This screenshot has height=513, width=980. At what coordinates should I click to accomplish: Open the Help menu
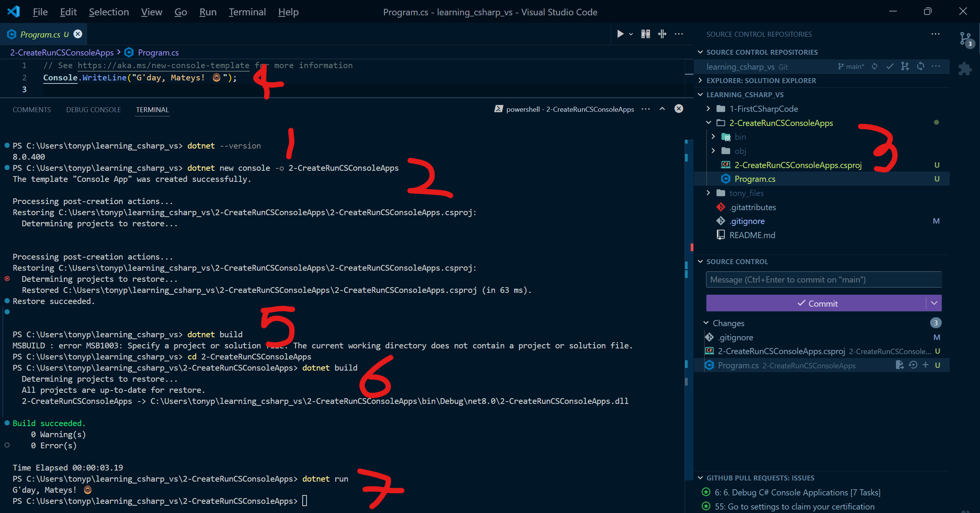[x=288, y=12]
